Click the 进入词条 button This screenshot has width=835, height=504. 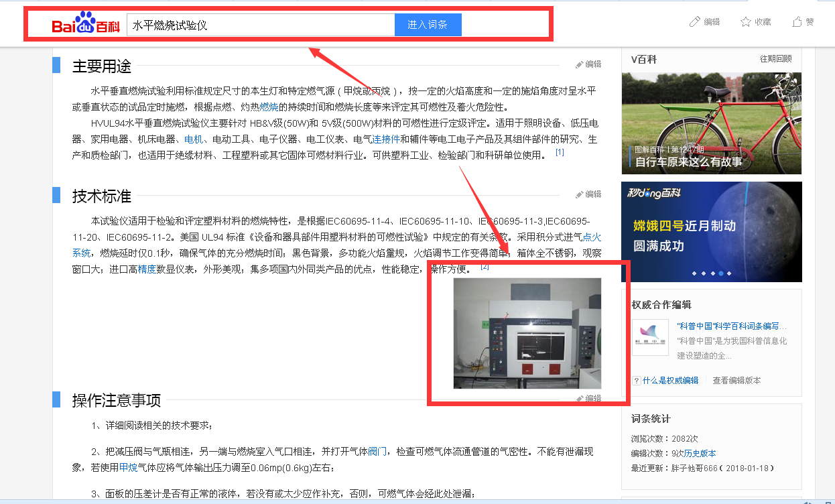(x=428, y=25)
